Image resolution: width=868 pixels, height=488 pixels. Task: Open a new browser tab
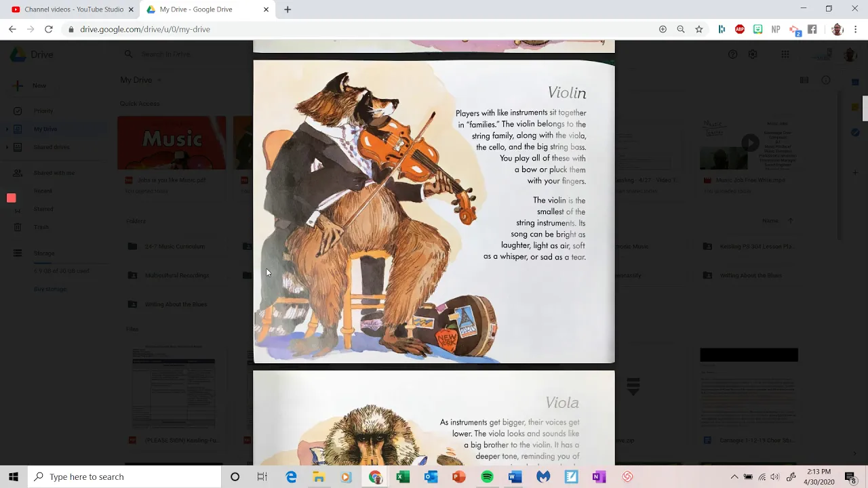pyautogui.click(x=288, y=9)
